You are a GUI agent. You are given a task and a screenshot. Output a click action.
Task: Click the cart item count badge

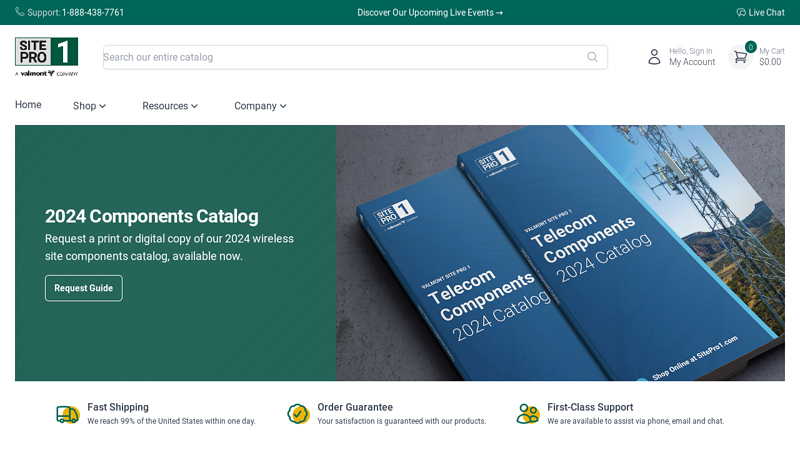click(751, 47)
